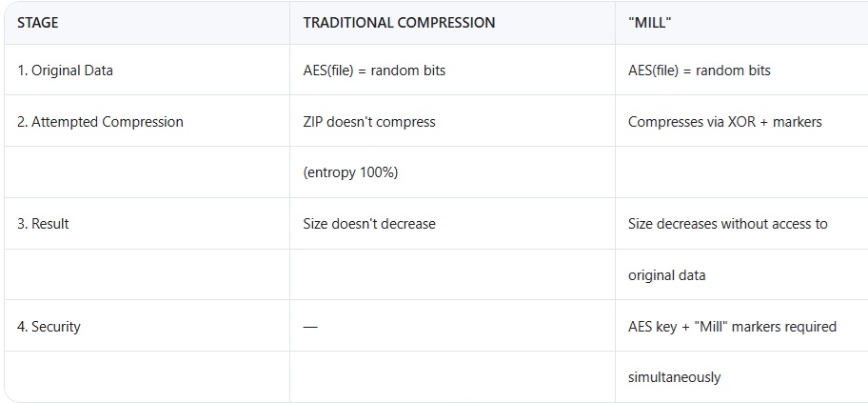Click the "MILL" column header
The height and width of the screenshot is (403, 868).
(741, 23)
